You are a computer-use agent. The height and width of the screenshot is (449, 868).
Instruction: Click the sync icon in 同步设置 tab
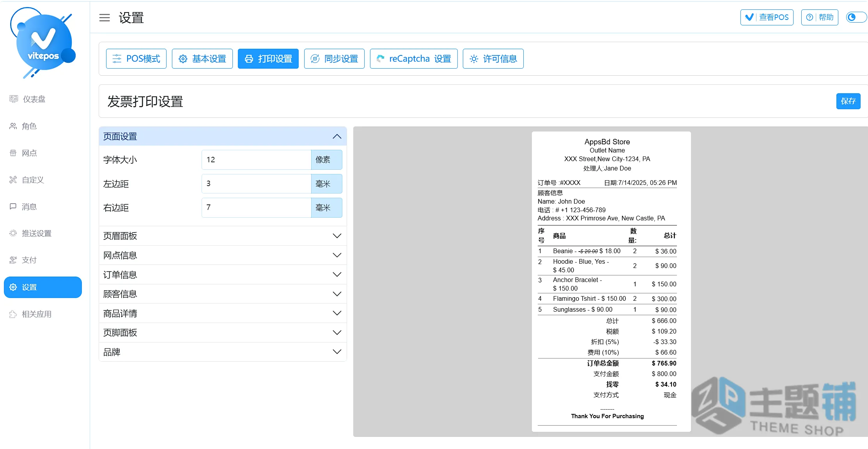point(315,59)
